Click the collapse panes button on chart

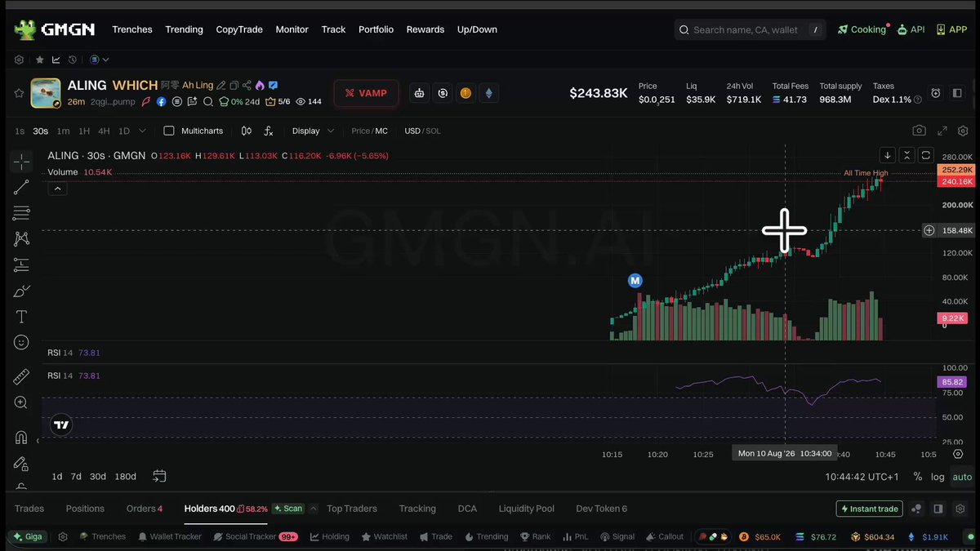tap(906, 155)
